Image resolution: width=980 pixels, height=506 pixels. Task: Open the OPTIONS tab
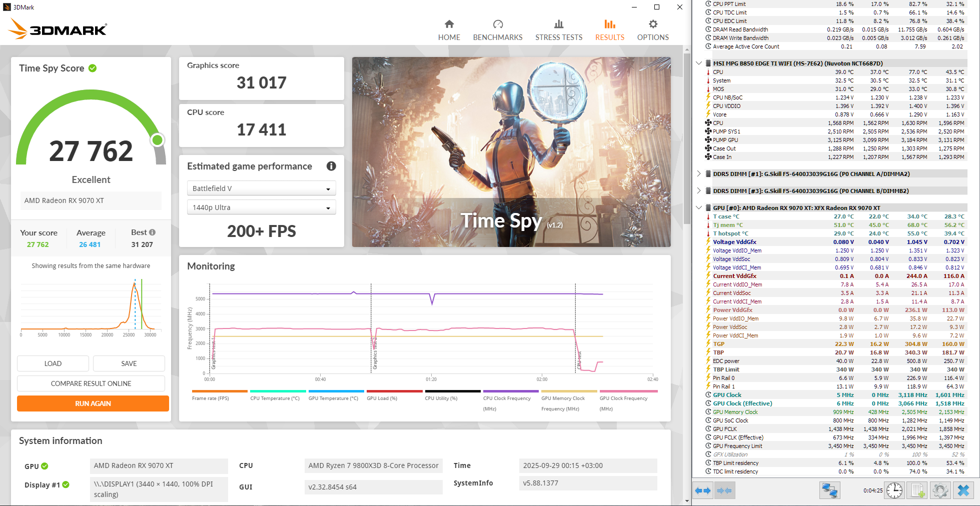click(653, 30)
